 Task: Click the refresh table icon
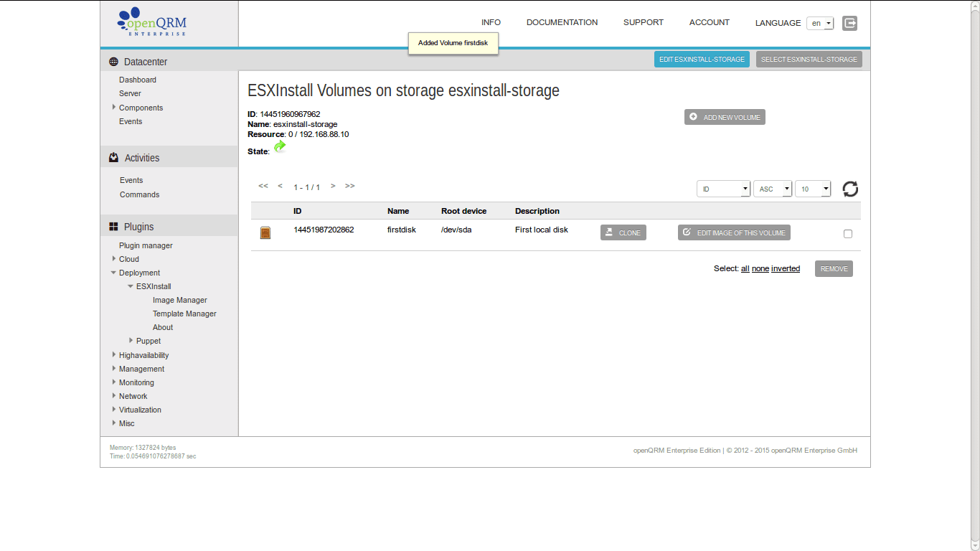click(x=850, y=189)
